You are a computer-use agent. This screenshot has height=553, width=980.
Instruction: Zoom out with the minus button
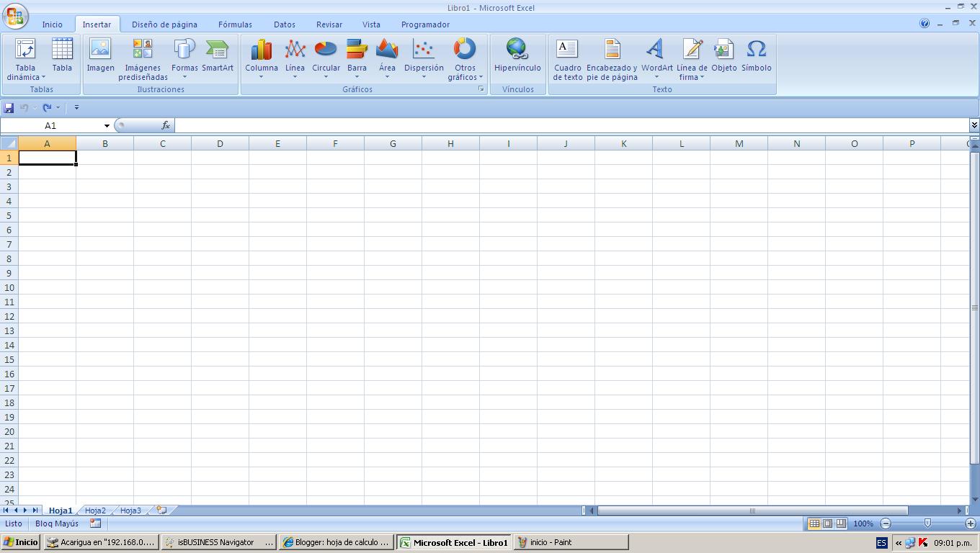(x=886, y=523)
